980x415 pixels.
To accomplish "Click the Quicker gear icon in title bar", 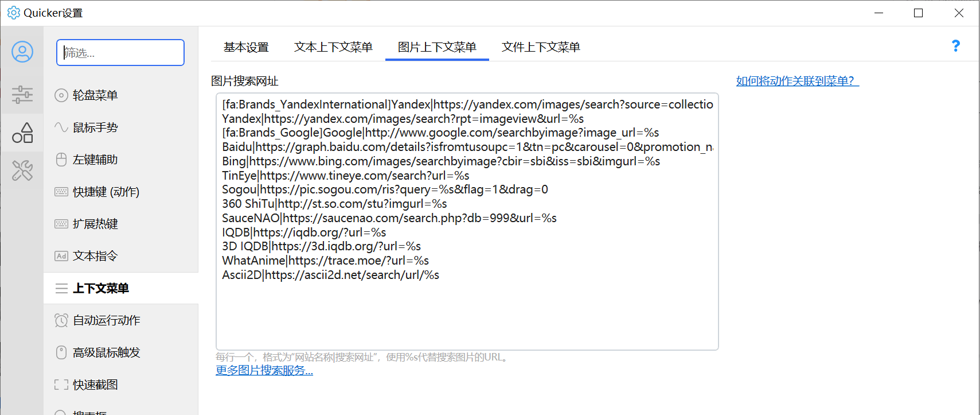I will coord(14,13).
